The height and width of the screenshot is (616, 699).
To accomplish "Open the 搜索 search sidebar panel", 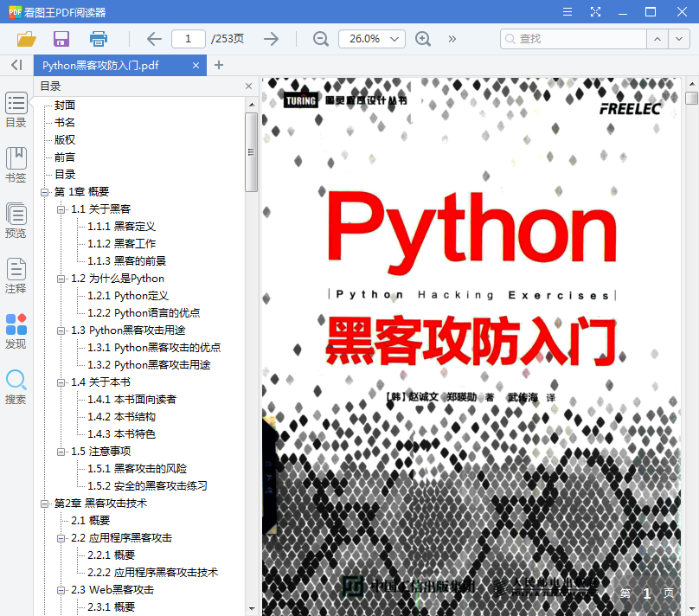I will point(16,387).
